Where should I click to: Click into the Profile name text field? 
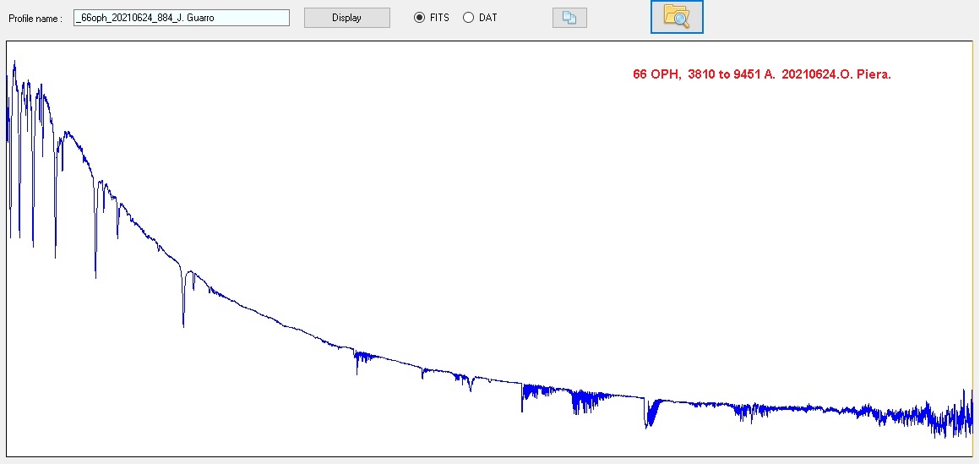click(182, 18)
